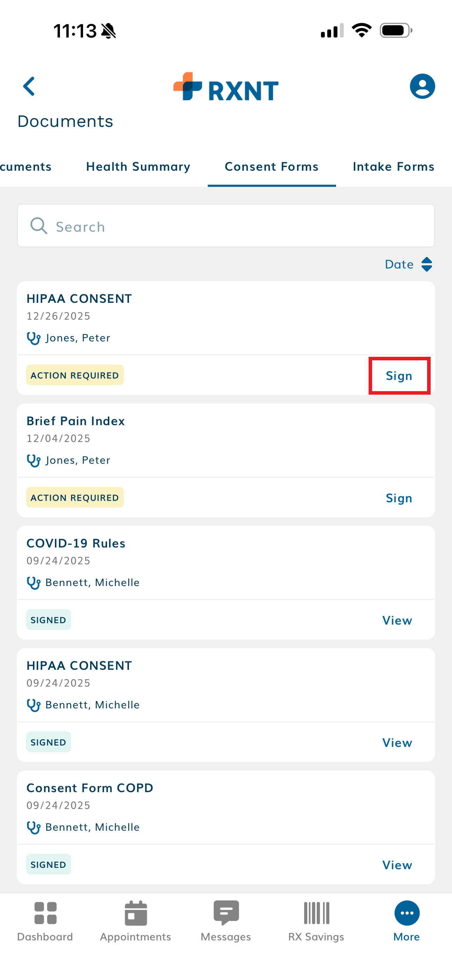The height and width of the screenshot is (980, 452).
Task: Open the RX Savings barcode icon
Action: click(316, 913)
